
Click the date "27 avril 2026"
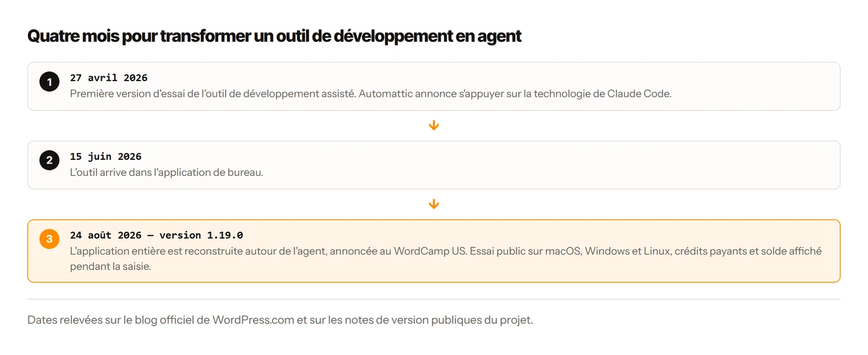108,78
